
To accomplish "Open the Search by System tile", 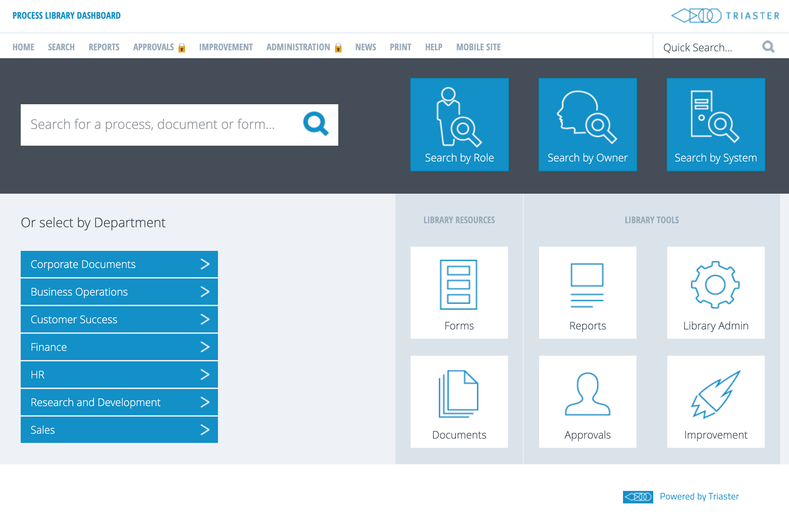I will coord(716,125).
